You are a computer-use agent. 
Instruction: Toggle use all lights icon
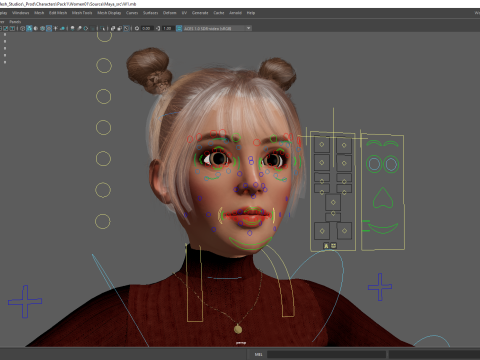[x=55, y=28]
